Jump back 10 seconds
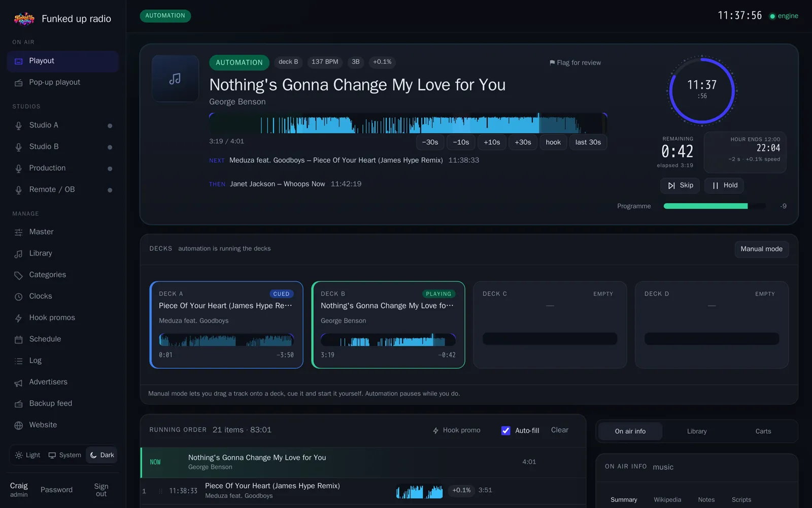This screenshot has width=812, height=508. tap(461, 142)
